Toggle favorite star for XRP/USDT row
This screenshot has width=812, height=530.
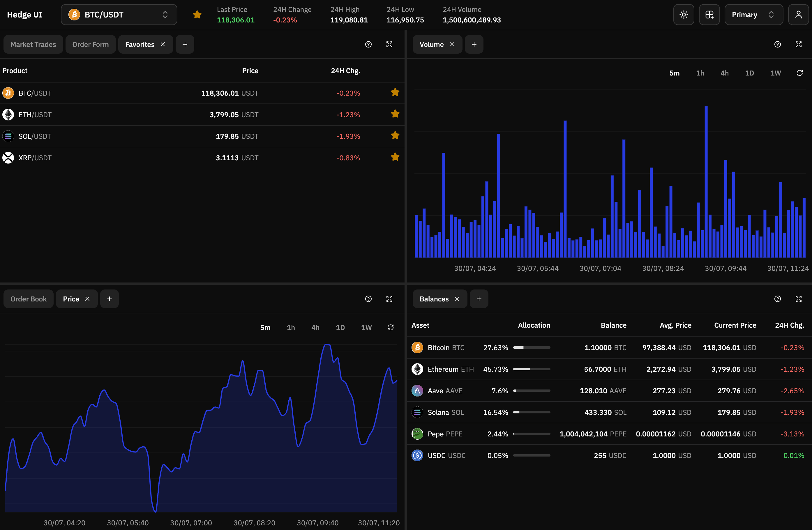pos(395,157)
